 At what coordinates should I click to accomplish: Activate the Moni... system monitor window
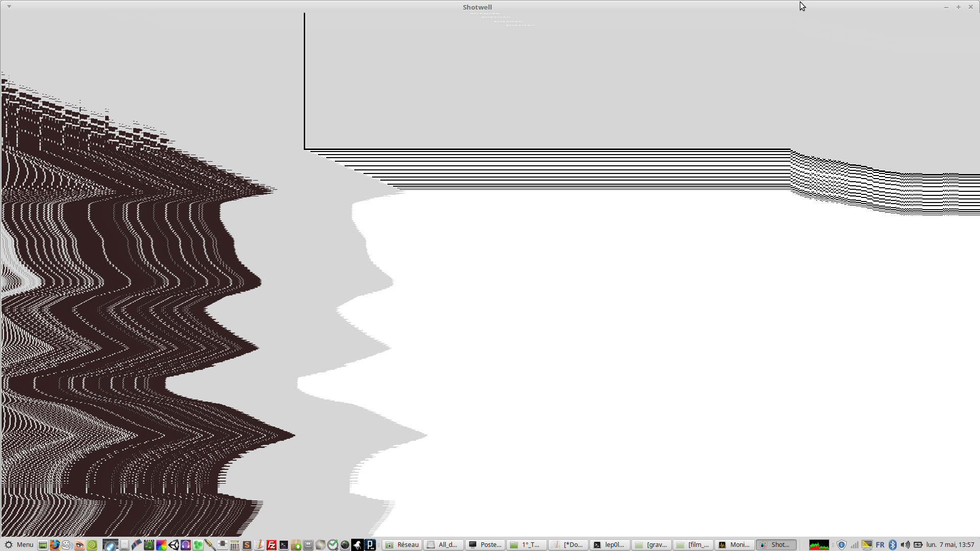pos(734,545)
